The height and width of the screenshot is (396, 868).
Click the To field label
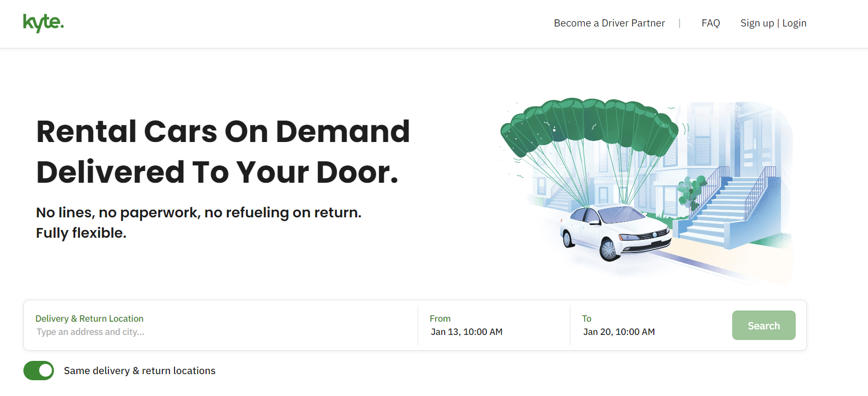[x=587, y=319]
